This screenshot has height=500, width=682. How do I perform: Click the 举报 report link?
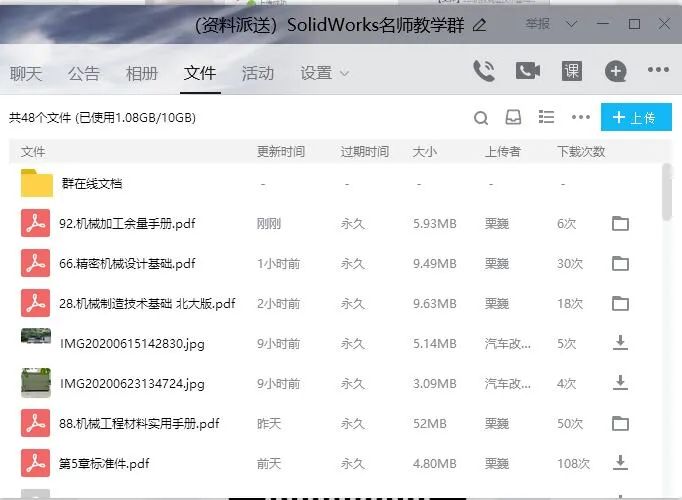[x=538, y=24]
